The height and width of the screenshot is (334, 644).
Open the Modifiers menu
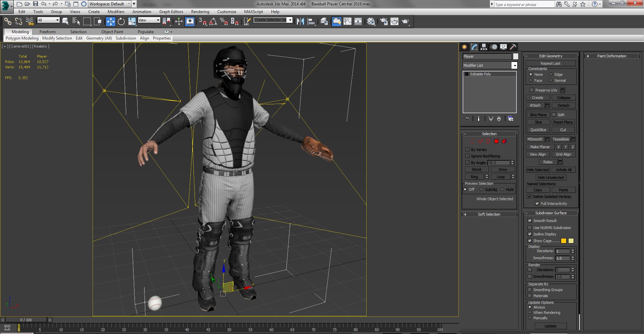pyautogui.click(x=116, y=12)
